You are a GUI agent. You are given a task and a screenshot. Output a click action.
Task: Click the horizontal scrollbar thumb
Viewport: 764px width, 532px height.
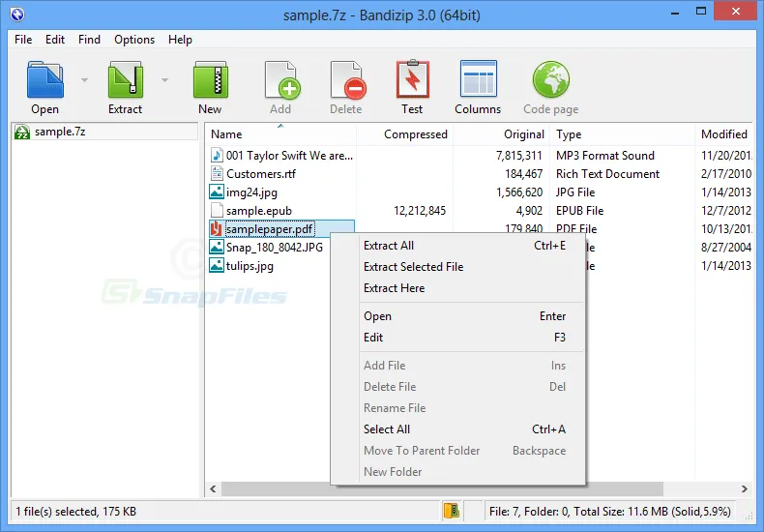pos(442,488)
